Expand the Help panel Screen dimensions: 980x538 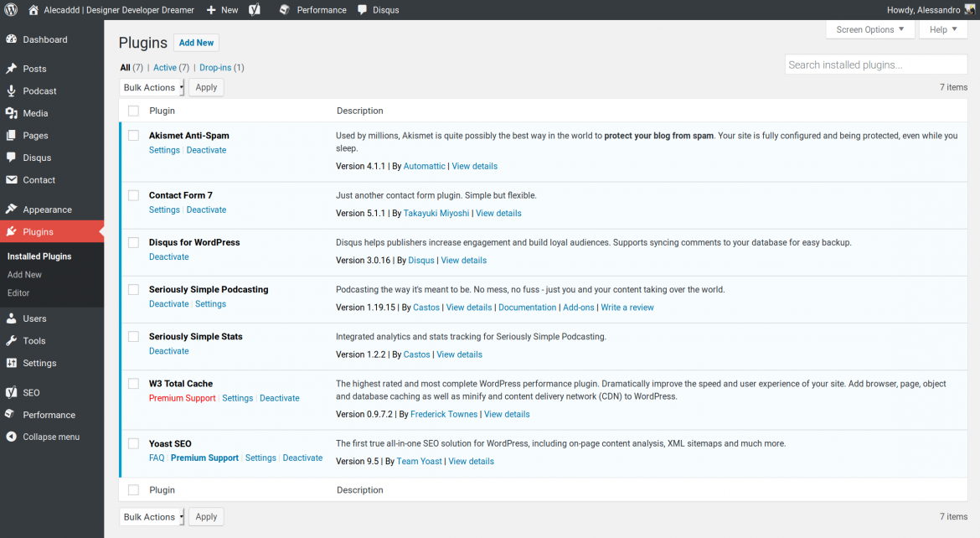pyautogui.click(x=943, y=29)
